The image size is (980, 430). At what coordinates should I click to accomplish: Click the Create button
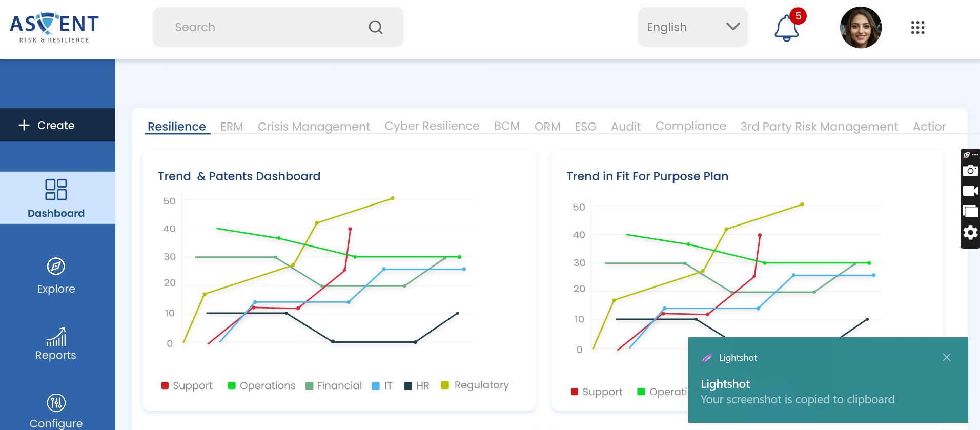tap(55, 125)
